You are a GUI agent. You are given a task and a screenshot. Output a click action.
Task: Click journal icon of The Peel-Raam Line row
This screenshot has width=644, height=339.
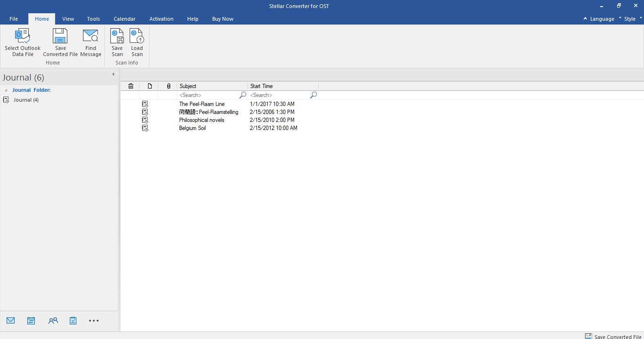click(x=145, y=104)
